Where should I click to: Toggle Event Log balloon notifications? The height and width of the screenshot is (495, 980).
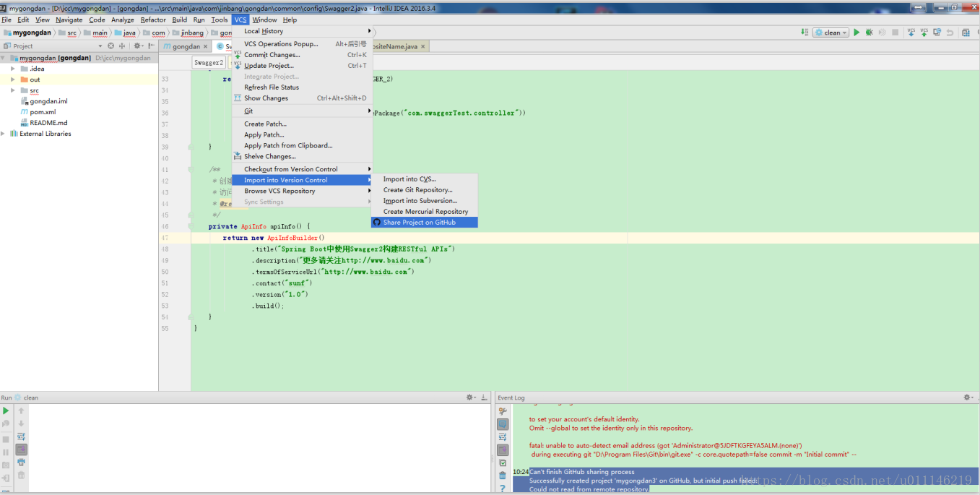[503, 424]
